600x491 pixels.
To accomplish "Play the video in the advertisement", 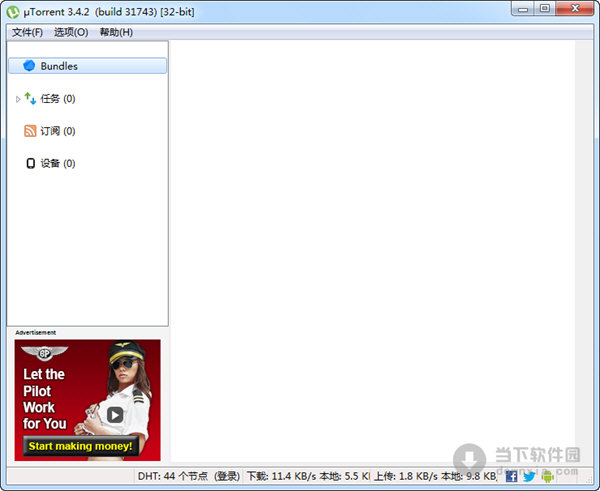I will click(x=115, y=415).
